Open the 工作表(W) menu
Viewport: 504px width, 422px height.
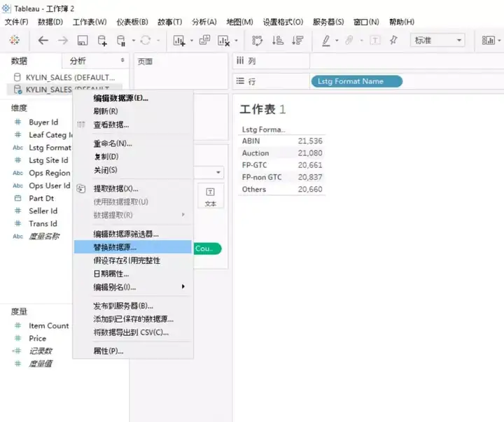pos(90,22)
